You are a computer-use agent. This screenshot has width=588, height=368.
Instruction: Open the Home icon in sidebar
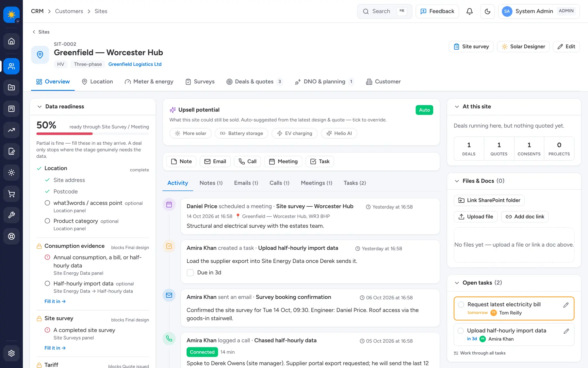click(x=11, y=41)
